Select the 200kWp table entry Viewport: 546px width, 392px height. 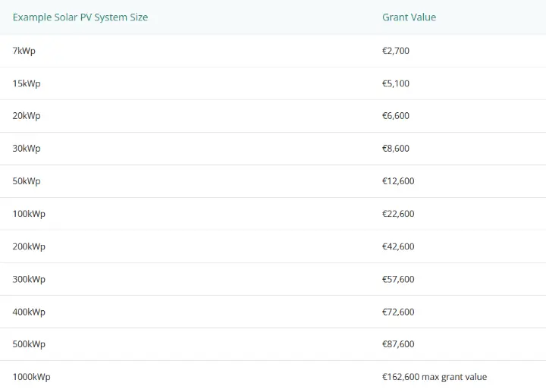pos(29,246)
